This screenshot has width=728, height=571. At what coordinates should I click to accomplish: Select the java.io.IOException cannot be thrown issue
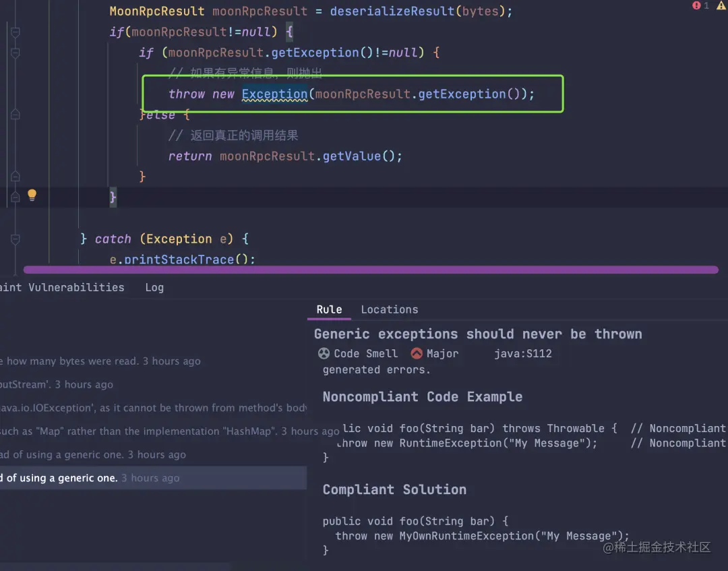153,408
